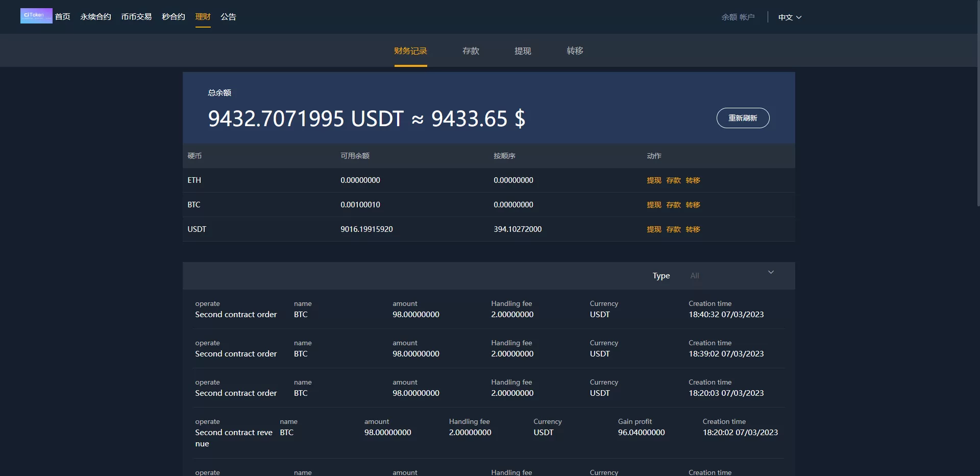Expand the 中文 language dropdown

pyautogui.click(x=789, y=17)
